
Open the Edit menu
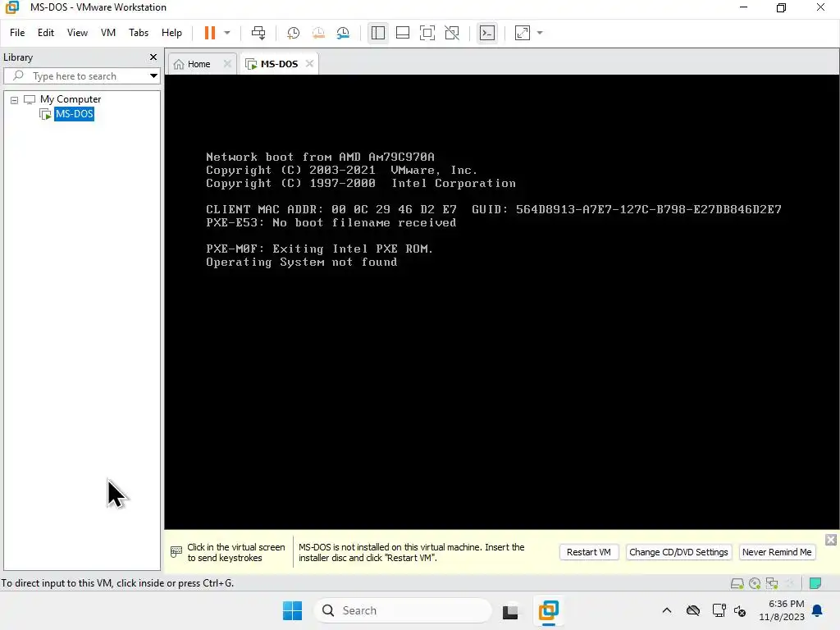pyautogui.click(x=46, y=33)
